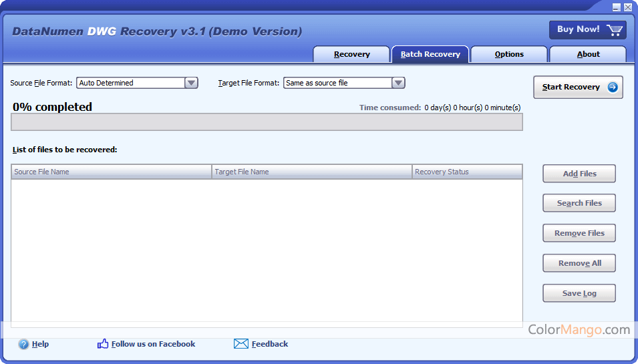Open the Follow us on Facebook link
This screenshot has width=638, height=364.
pos(154,344)
